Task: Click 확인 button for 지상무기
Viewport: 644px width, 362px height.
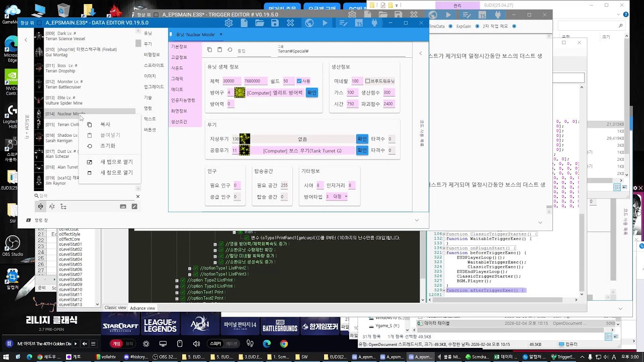Action: (362, 139)
